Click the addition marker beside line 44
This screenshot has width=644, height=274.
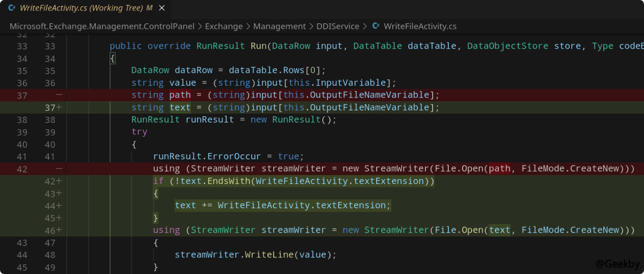(x=60, y=205)
